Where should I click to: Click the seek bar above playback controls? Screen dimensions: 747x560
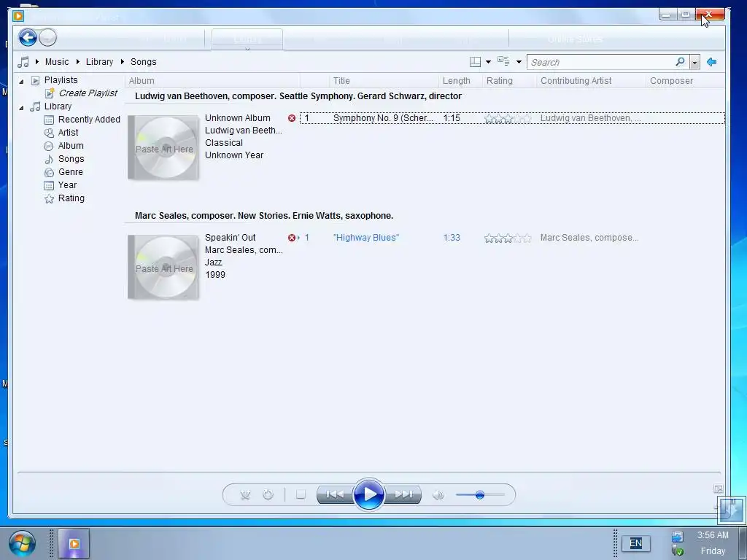click(x=369, y=472)
